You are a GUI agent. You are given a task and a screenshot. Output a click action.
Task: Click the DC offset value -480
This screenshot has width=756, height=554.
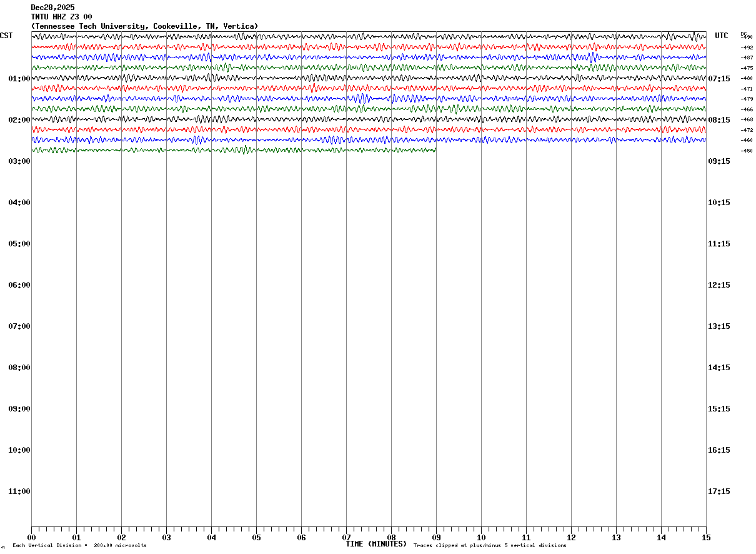pos(747,78)
